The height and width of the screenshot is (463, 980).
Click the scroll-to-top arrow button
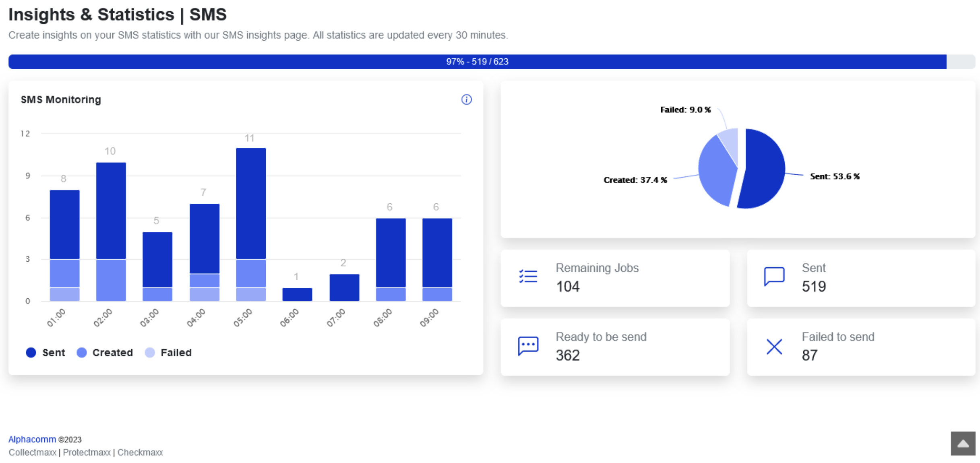(963, 444)
